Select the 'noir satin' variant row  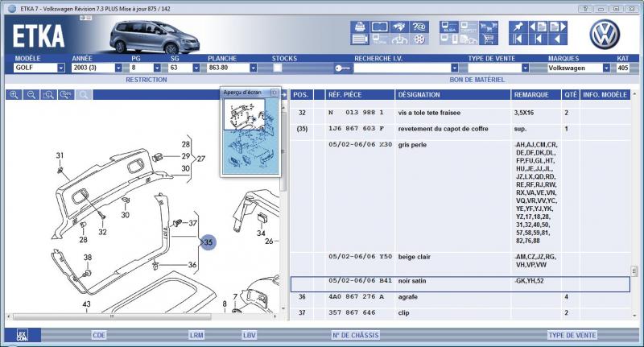[460, 284]
